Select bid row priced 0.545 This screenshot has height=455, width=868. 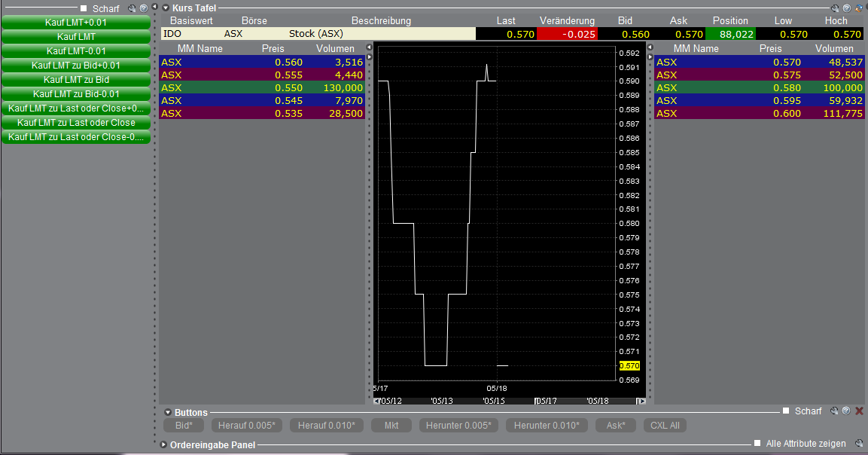point(262,100)
